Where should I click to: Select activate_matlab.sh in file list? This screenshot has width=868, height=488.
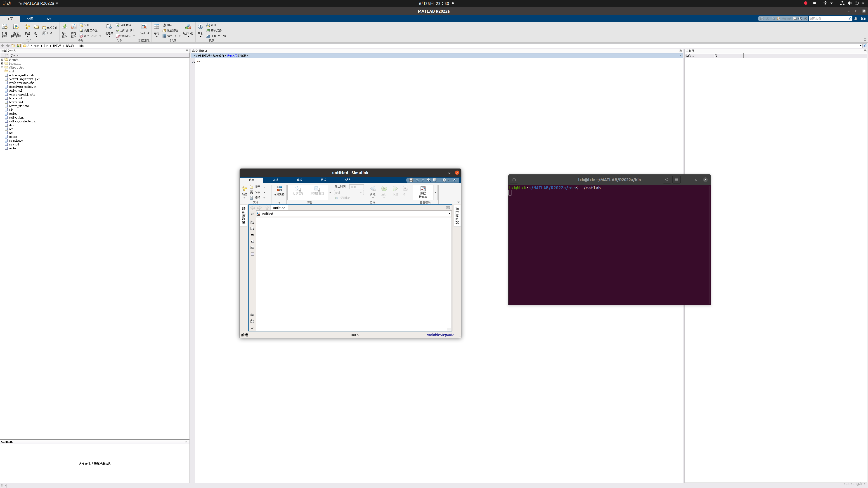point(21,75)
